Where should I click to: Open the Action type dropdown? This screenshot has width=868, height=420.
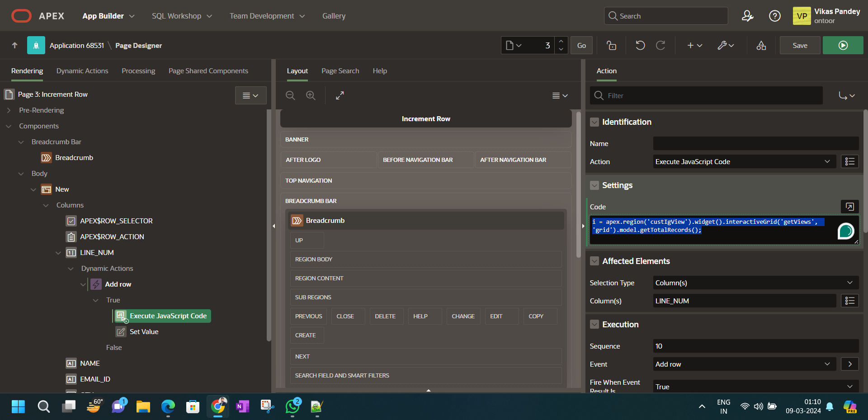tap(742, 162)
